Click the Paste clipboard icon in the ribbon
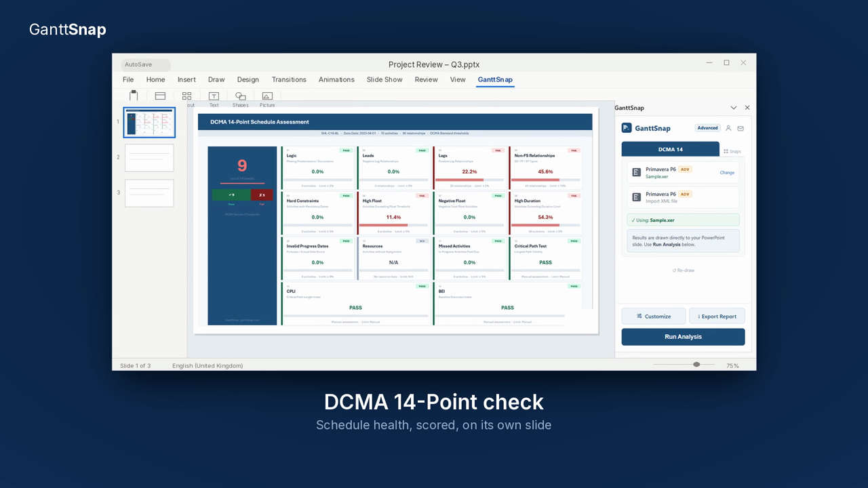This screenshot has width=868, height=488. 134,96
